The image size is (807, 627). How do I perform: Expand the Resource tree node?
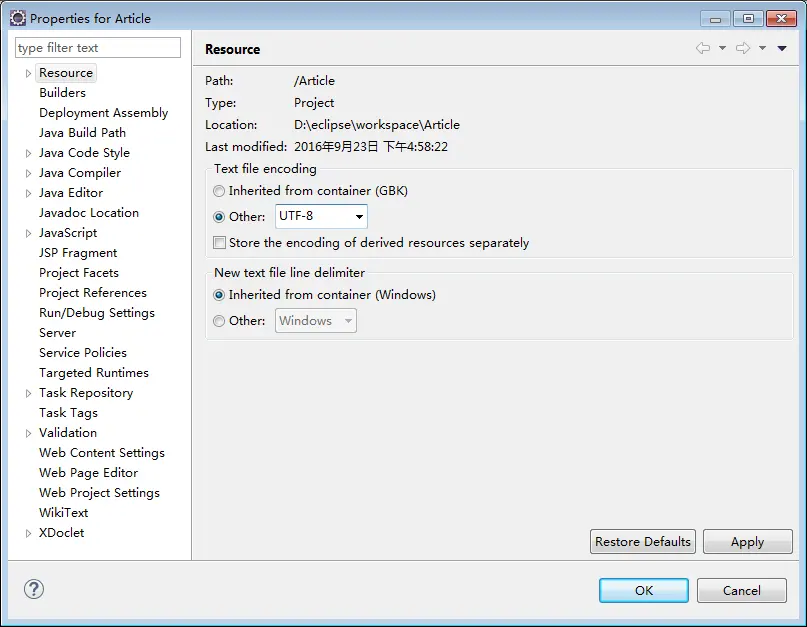pyautogui.click(x=28, y=74)
